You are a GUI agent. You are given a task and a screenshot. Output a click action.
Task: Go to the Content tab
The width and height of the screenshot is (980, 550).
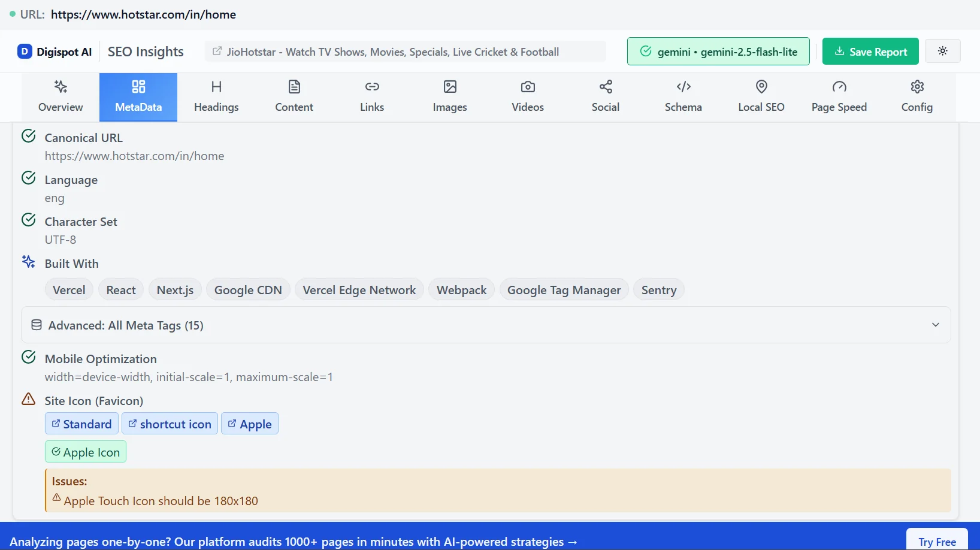click(x=294, y=97)
